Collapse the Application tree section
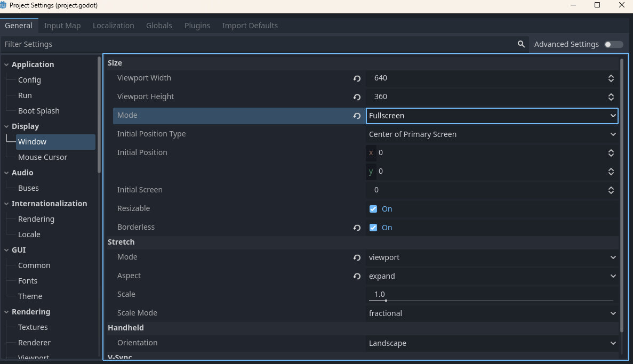 6,64
